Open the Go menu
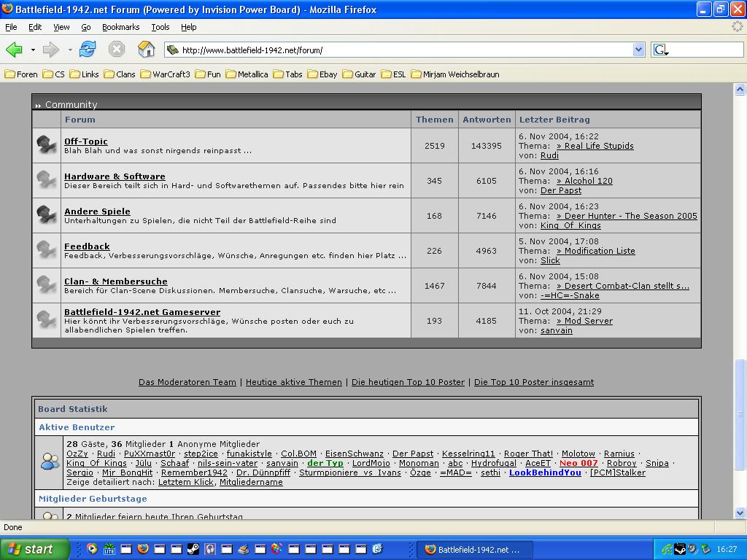Image resolution: width=747 pixels, height=560 pixels. click(86, 27)
